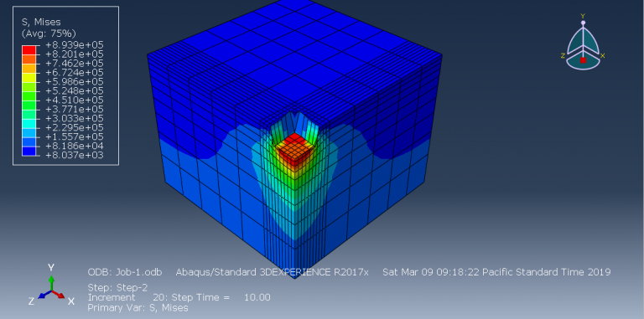Image resolution: width=644 pixels, height=319 pixels.
Task: Click the X label on view compass
Action: [x=603, y=56]
